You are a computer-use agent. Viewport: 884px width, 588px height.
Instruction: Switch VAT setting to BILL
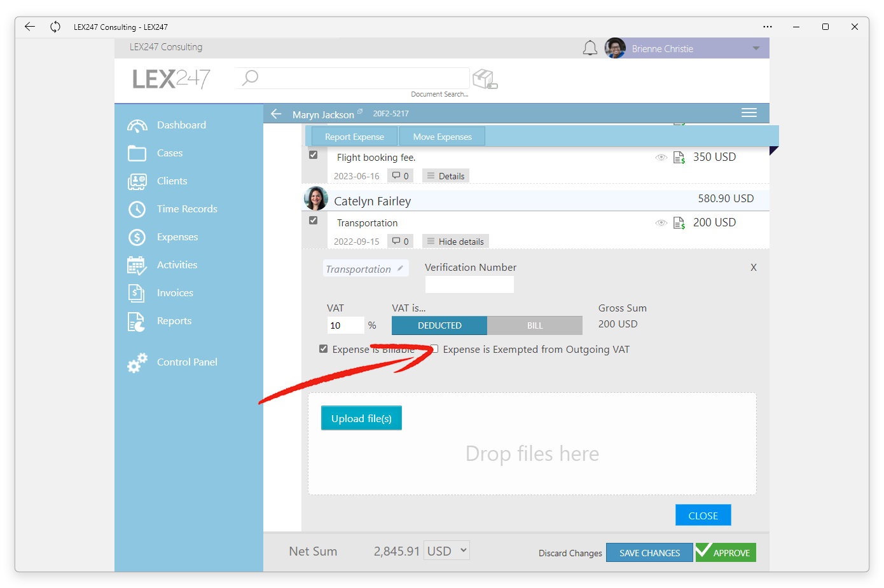tap(535, 325)
